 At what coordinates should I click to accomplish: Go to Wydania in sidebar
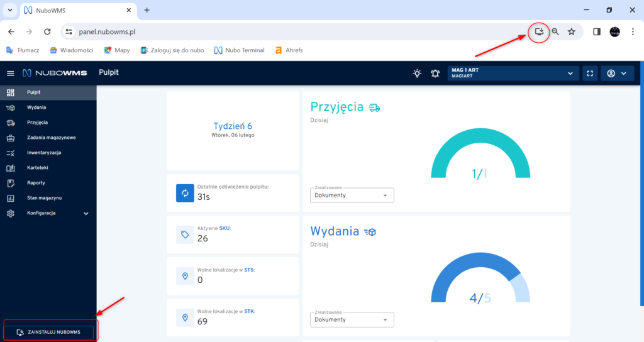(36, 108)
